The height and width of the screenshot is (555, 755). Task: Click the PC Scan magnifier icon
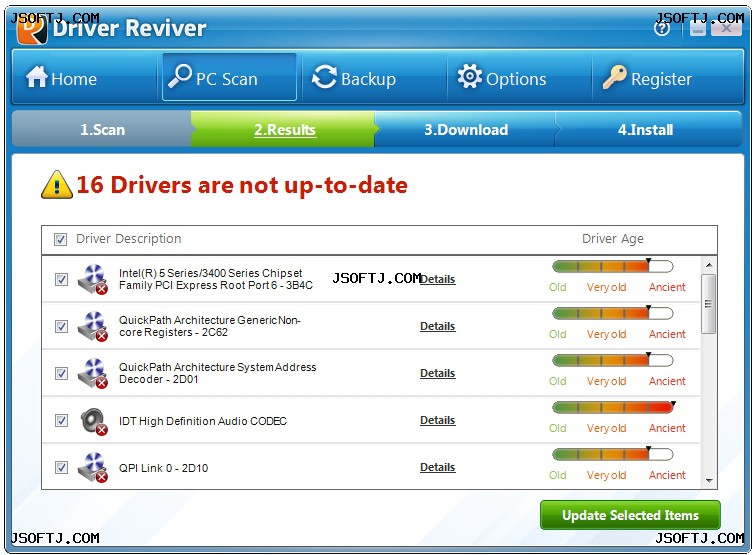[x=180, y=76]
